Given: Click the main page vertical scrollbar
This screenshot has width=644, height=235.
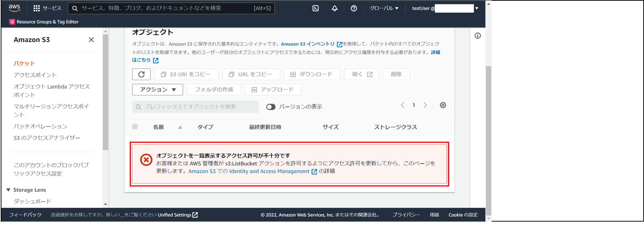Looking at the screenshot, I should 489,141.
